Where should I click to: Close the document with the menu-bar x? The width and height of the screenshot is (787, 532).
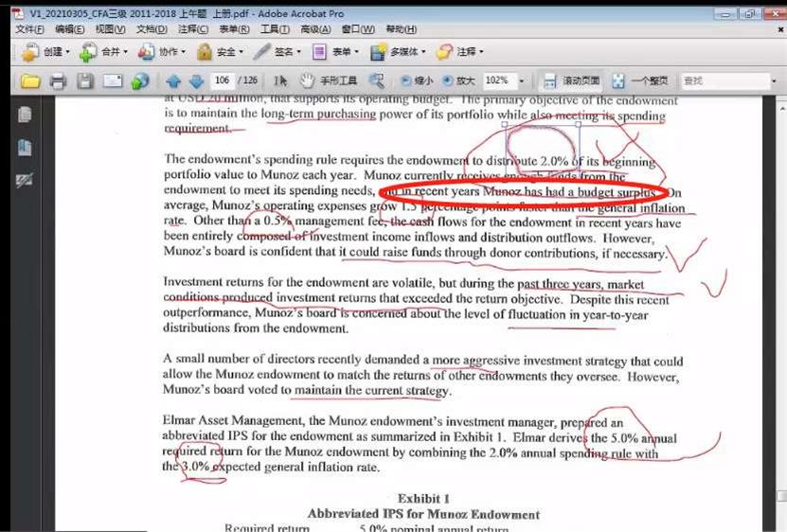[x=781, y=29]
